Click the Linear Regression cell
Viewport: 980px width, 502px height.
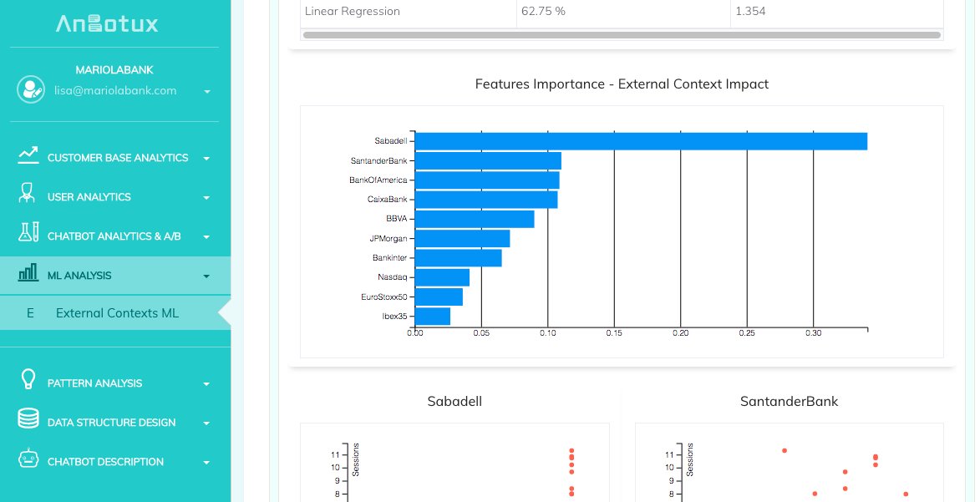(409, 11)
